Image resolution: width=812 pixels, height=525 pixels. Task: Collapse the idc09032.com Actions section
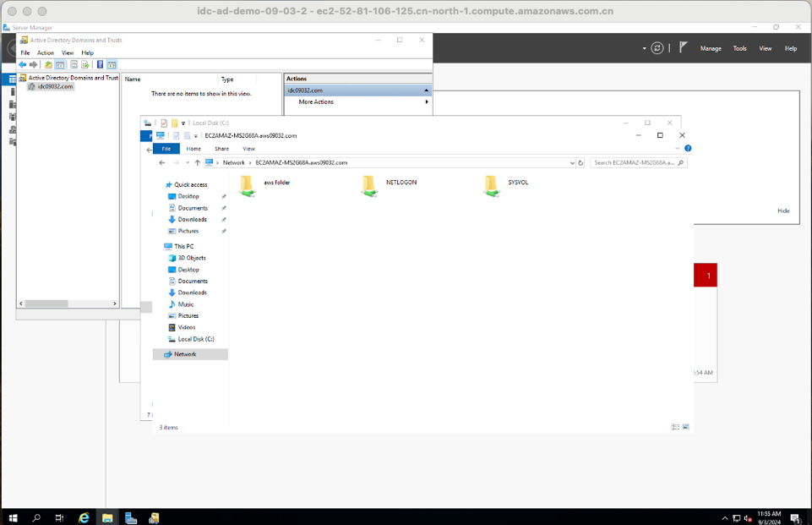click(x=426, y=90)
